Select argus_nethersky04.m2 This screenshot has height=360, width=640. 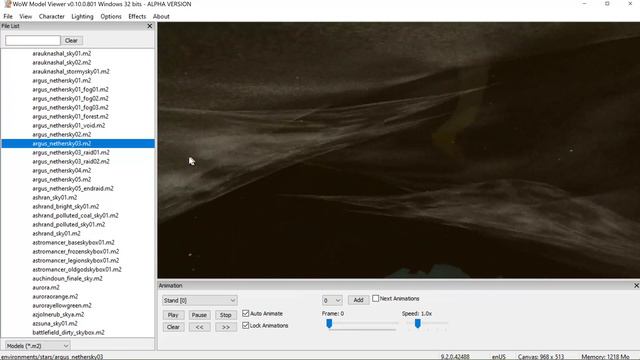click(x=62, y=170)
